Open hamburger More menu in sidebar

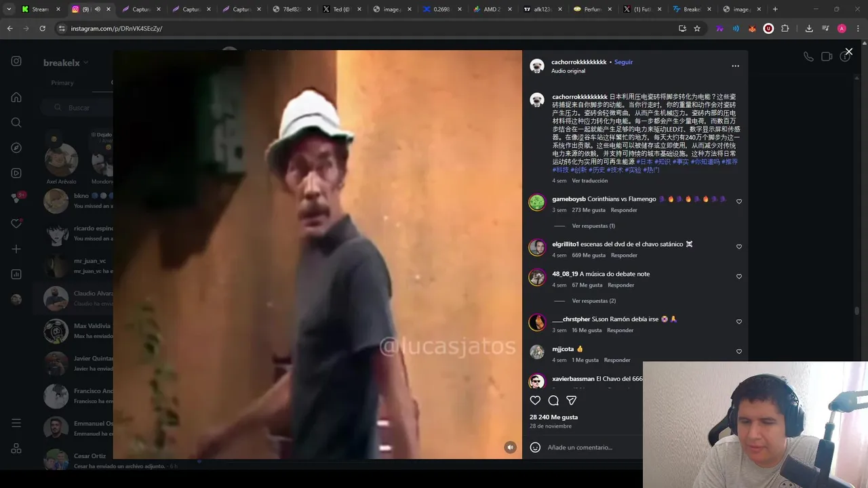tap(16, 423)
